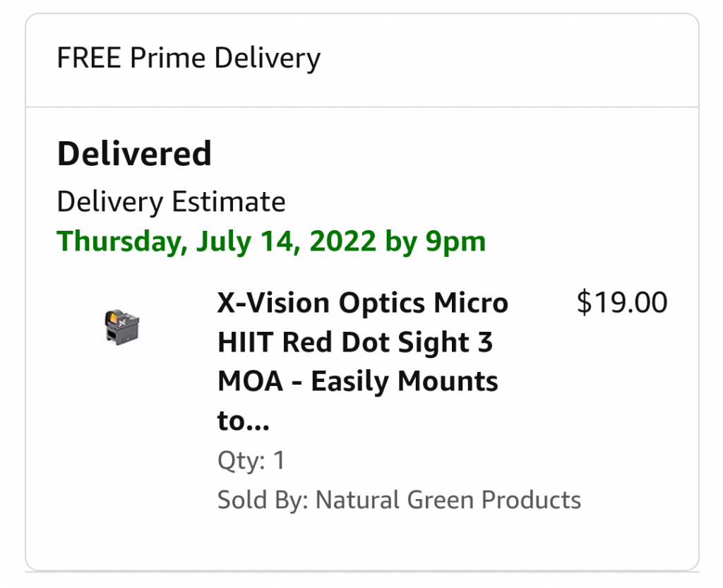
Task: Select the FREE Prime Delivery header
Action: [x=189, y=58]
